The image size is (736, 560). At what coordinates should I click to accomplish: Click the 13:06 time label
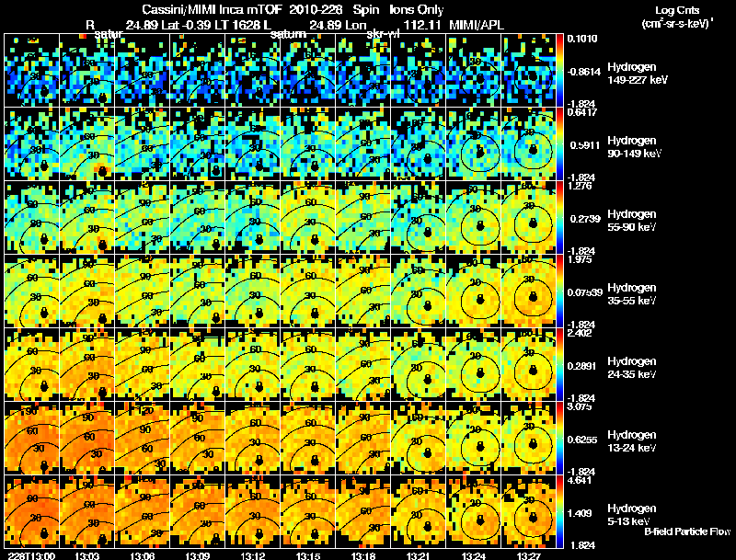click(x=143, y=556)
